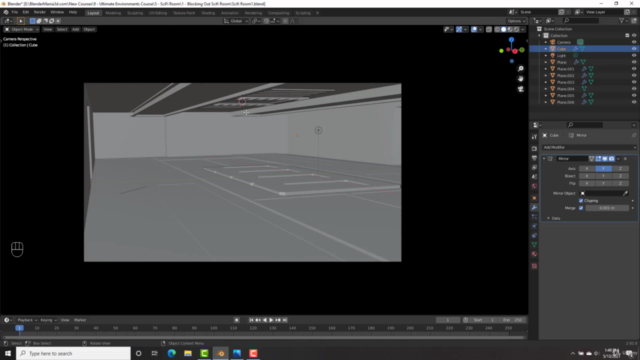This screenshot has width=640, height=360.
Task: Expand the Plane.001 row in outliner
Action: (x=546, y=69)
